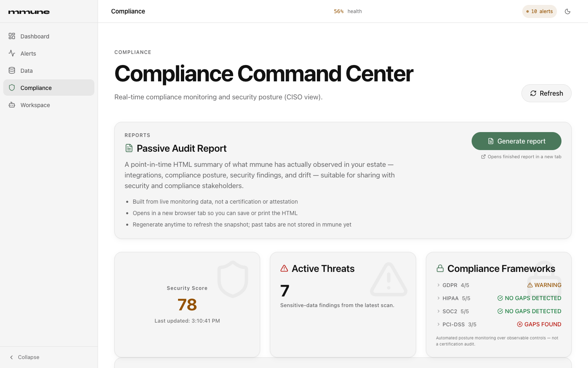Click the green lock icon by Compliance Frameworks

coord(440,268)
